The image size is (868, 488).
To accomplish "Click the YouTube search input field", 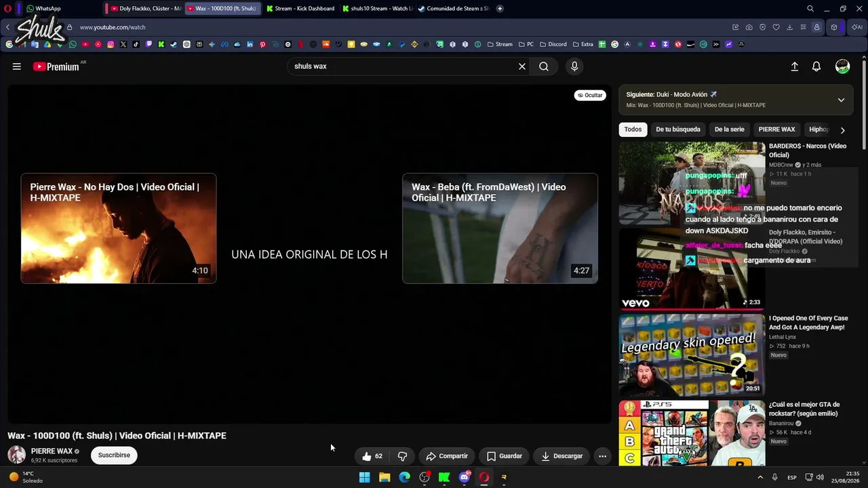I will click(x=405, y=66).
